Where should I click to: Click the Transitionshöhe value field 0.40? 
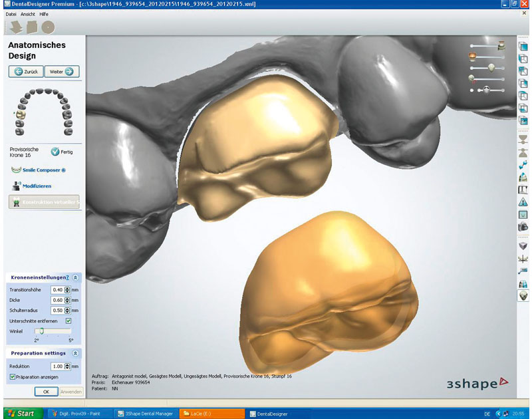coord(57,290)
